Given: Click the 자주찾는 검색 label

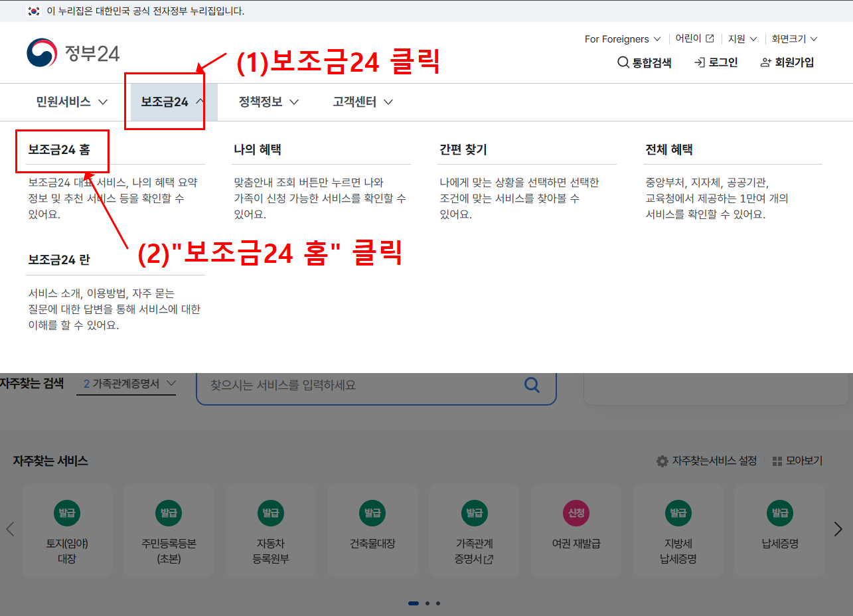Looking at the screenshot, I should pyautogui.click(x=32, y=384).
